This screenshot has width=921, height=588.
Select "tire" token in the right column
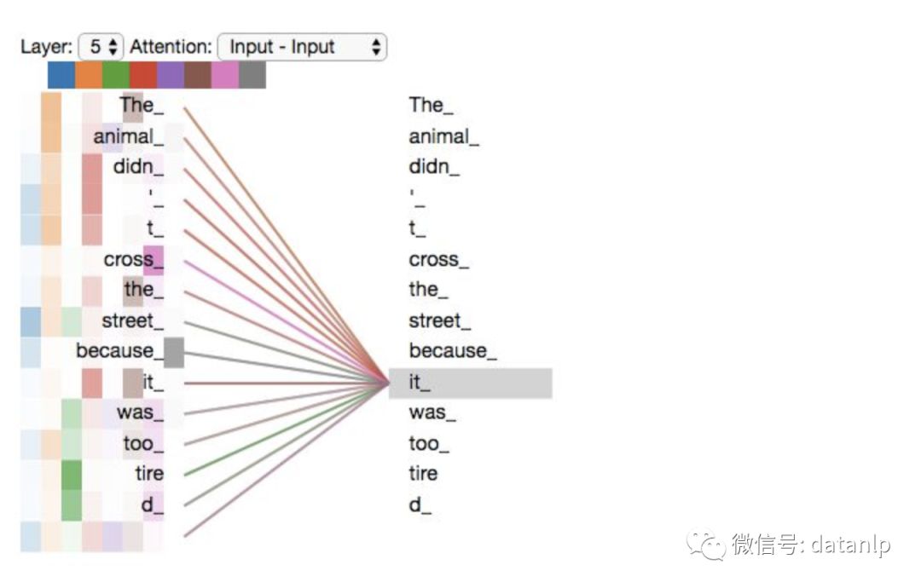pyautogui.click(x=423, y=474)
